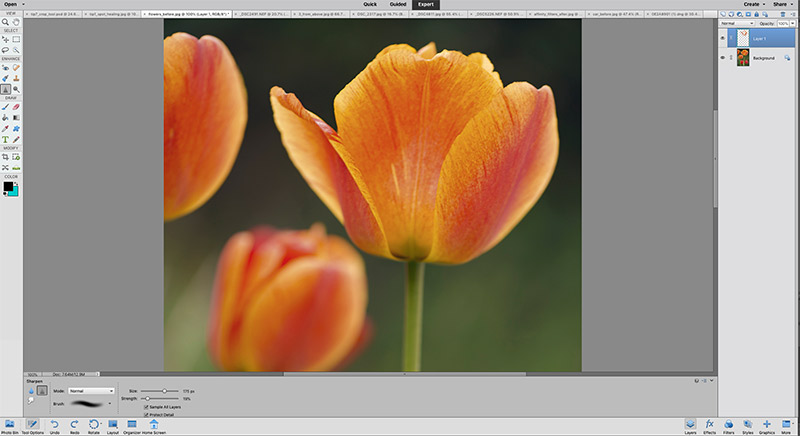Select the Zoom tool in toolbox
This screenshot has height=436, width=800.
(x=5, y=22)
